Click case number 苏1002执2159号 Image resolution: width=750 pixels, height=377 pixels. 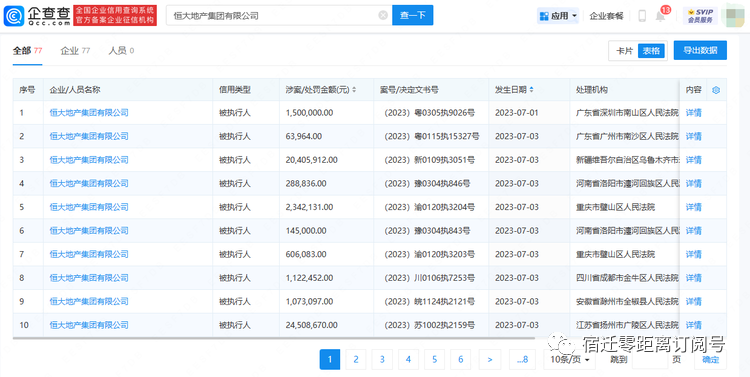pyautogui.click(x=443, y=325)
